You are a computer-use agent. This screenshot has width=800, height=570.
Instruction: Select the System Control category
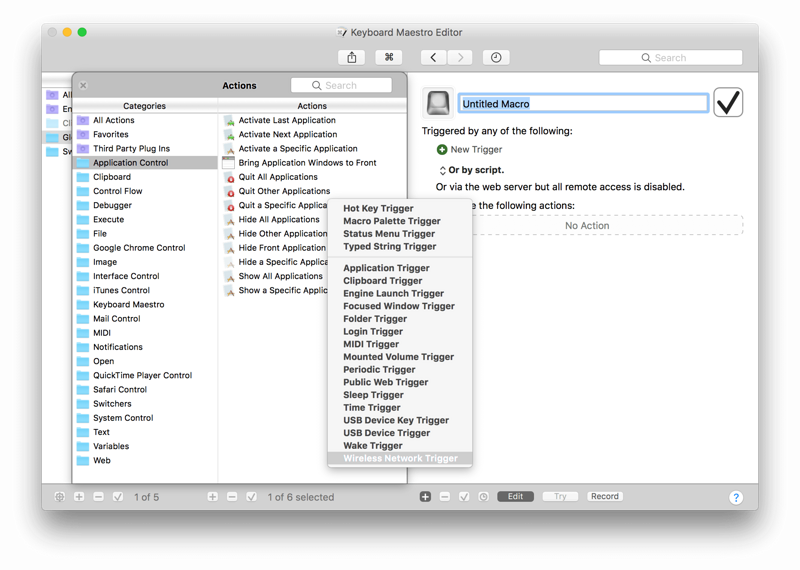pos(145,418)
